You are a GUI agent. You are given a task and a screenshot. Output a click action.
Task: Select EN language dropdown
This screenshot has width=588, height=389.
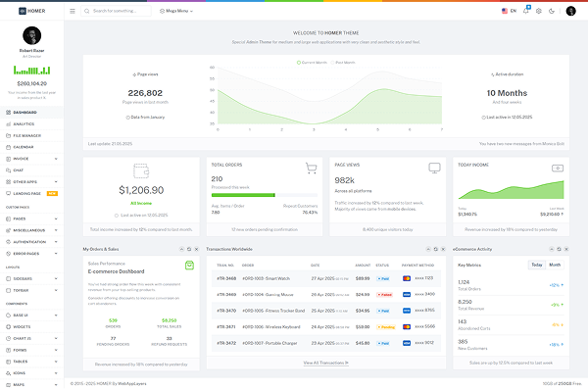(509, 11)
